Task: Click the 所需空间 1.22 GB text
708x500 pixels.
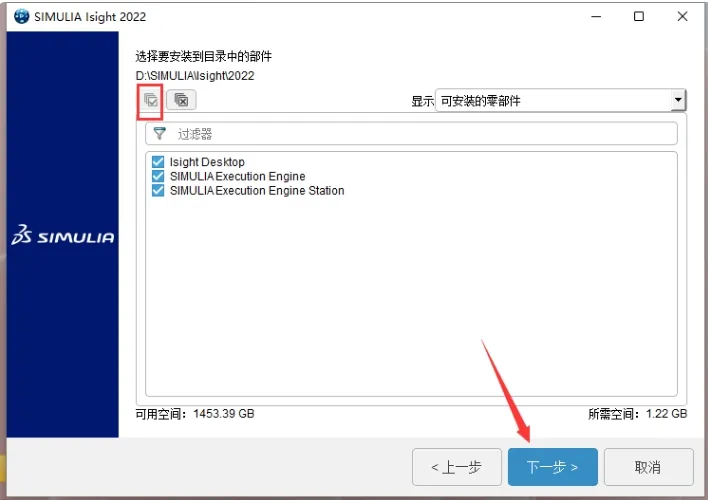Action: point(638,414)
